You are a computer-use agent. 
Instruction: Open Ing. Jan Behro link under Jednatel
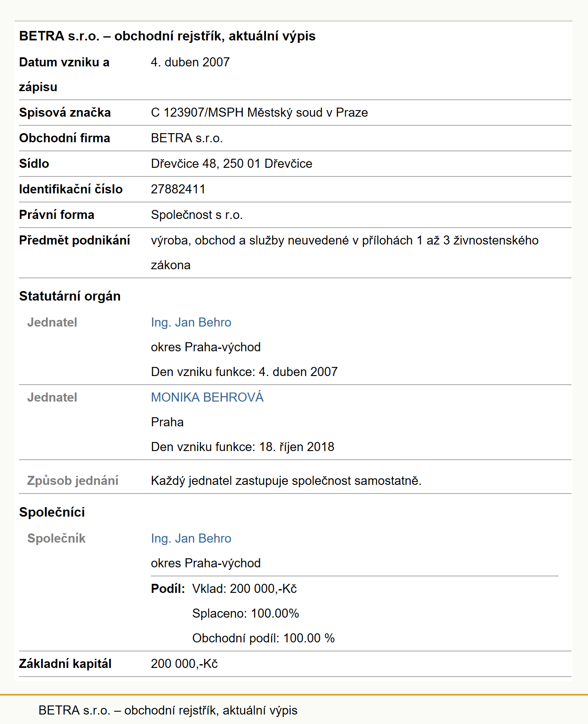click(x=191, y=322)
